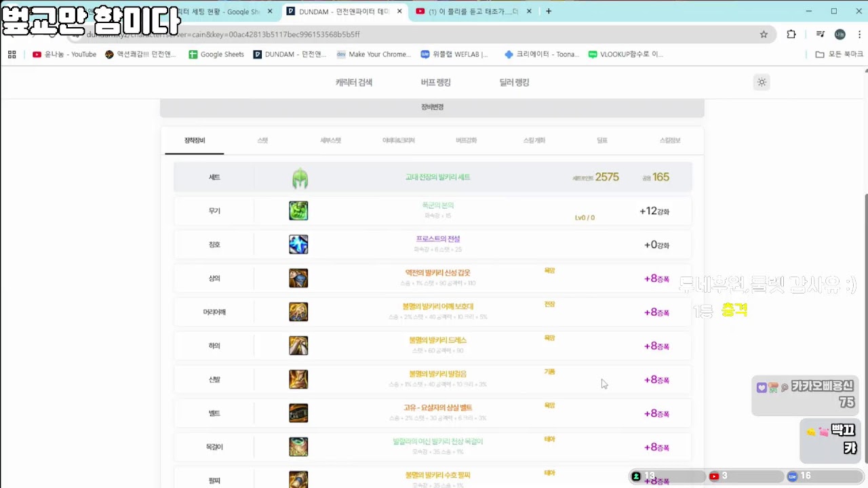The height and width of the screenshot is (488, 868).
Task: Open a new browser tab
Action: point(549,12)
